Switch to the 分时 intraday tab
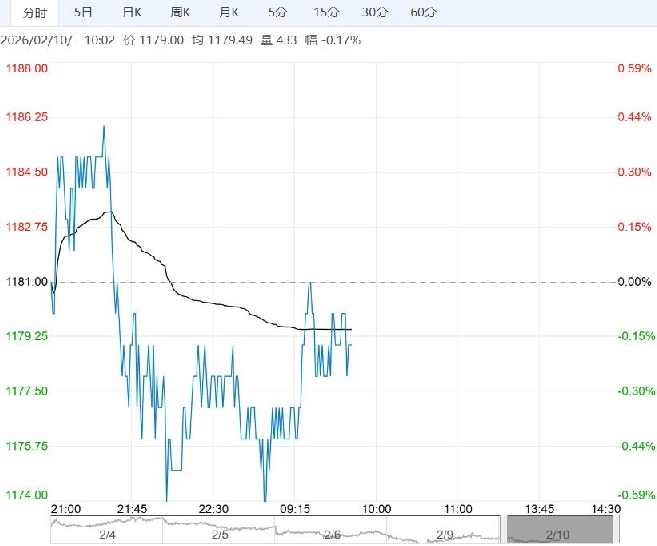657x546 pixels. coord(34,12)
